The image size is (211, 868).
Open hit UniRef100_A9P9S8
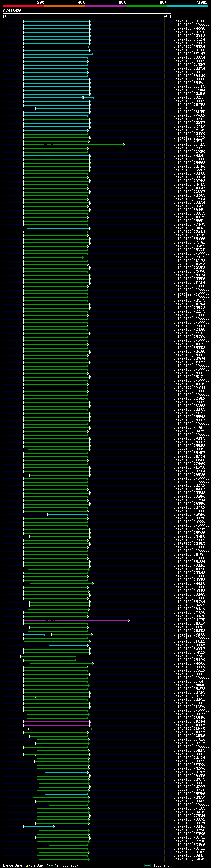coord(189,29)
